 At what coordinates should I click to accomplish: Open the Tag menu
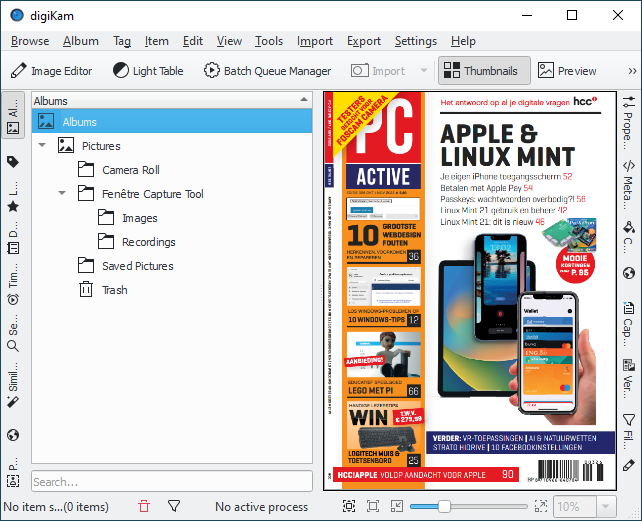pyautogui.click(x=122, y=41)
